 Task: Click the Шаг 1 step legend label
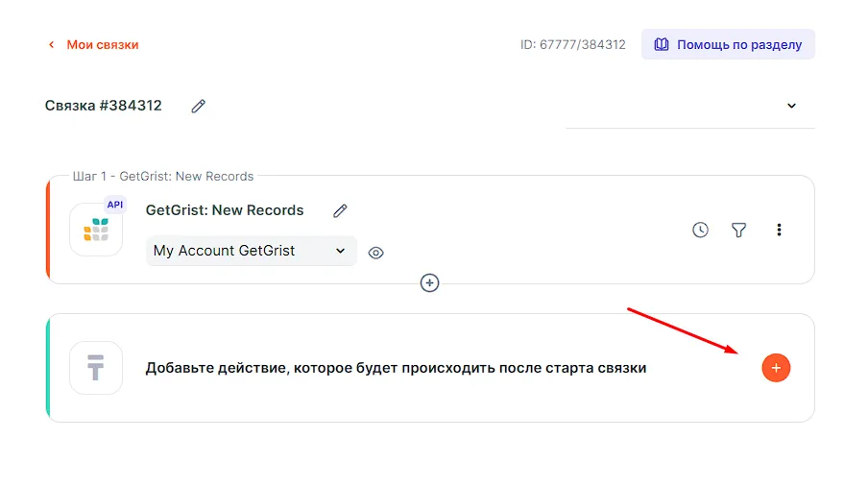pos(163,177)
